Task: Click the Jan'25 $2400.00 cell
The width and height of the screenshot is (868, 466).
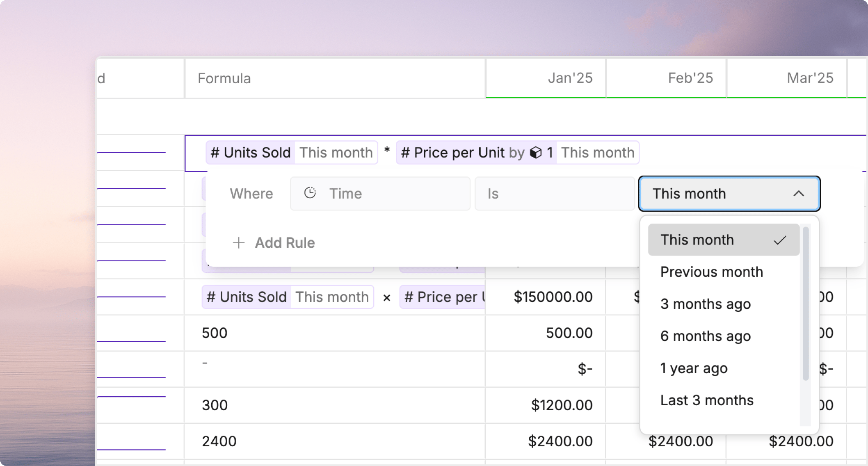Action: click(546, 441)
